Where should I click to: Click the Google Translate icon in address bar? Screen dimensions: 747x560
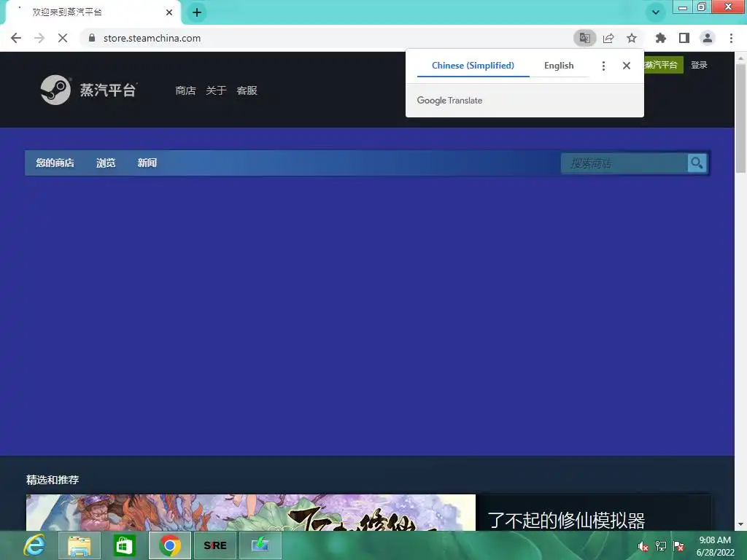click(x=584, y=38)
